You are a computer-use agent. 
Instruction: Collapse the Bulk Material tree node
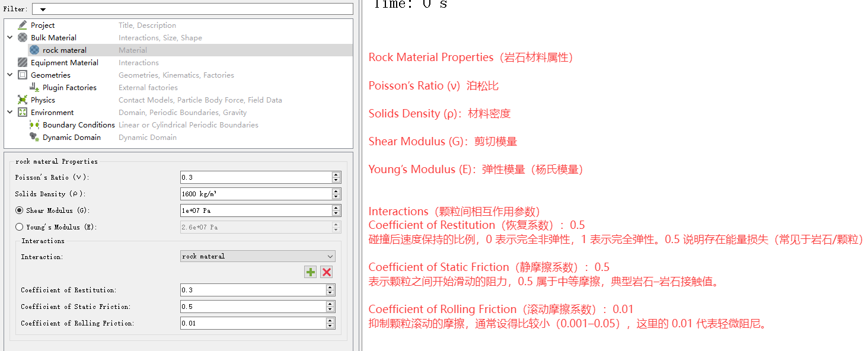pos(10,37)
